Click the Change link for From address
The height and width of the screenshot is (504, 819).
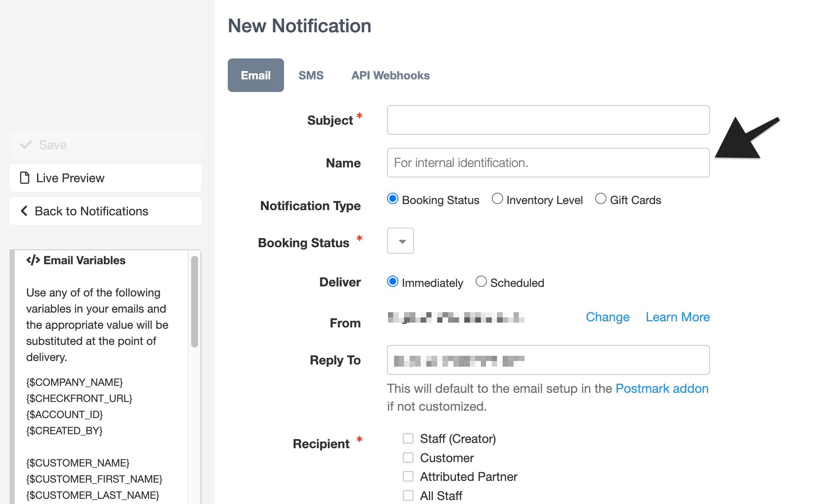pyautogui.click(x=607, y=317)
